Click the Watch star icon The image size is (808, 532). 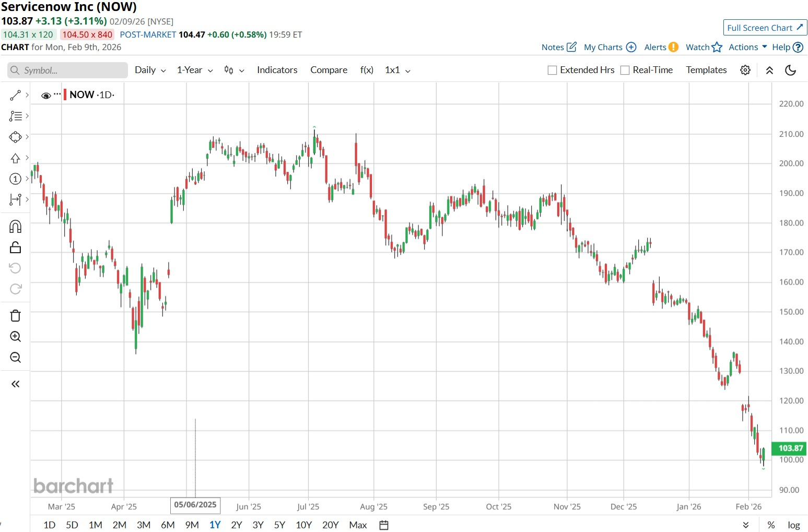tap(717, 47)
